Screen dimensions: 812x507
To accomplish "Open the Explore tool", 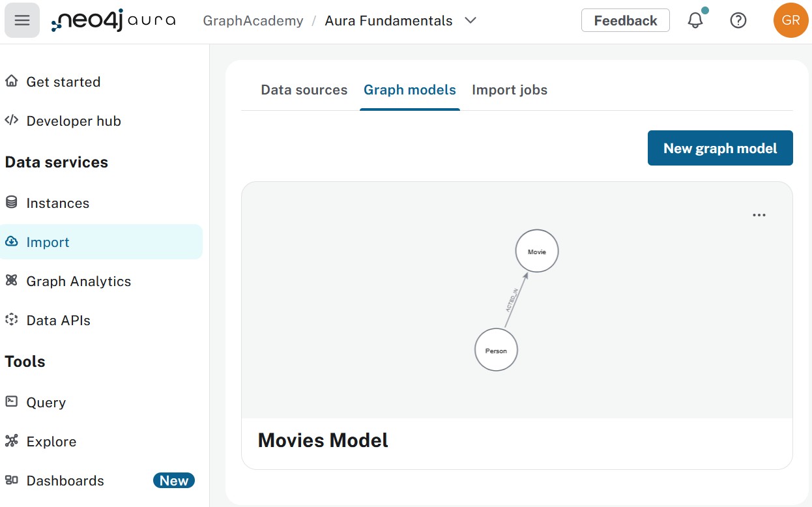I will 51,441.
